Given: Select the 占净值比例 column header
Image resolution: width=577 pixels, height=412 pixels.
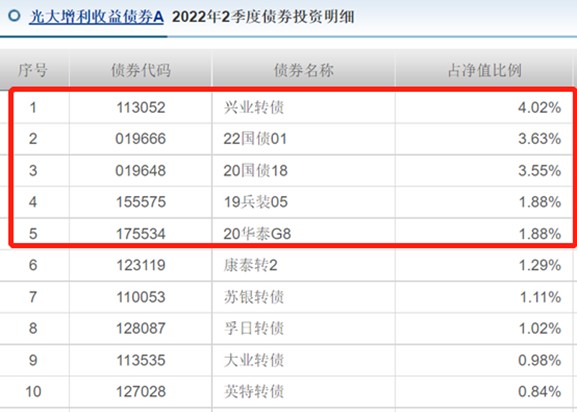Looking at the screenshot, I should 485,70.
